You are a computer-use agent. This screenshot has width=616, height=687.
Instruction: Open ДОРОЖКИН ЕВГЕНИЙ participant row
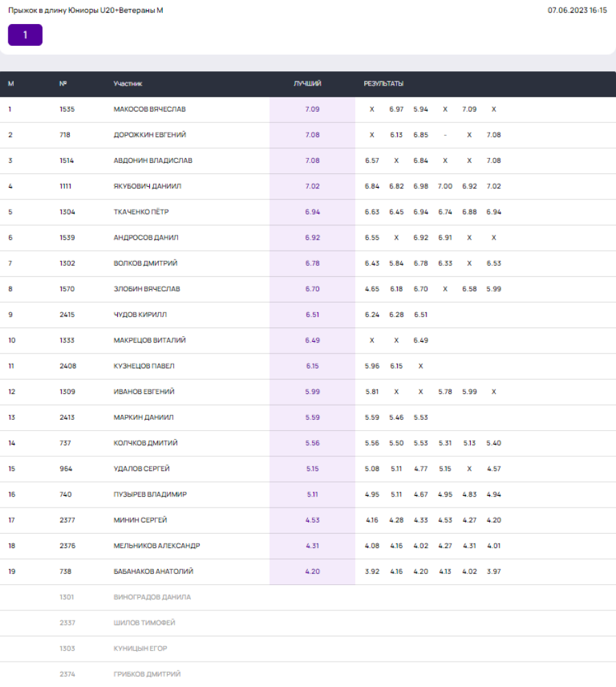[x=149, y=135]
